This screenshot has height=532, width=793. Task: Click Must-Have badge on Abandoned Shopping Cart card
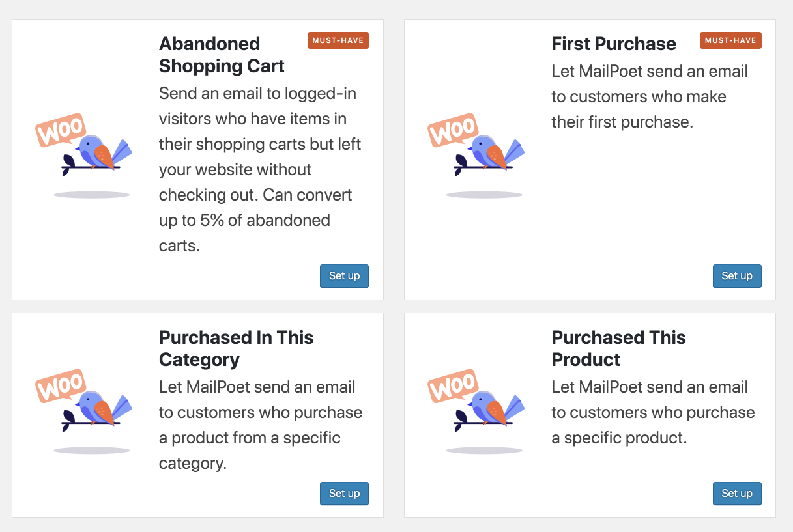pyautogui.click(x=338, y=40)
